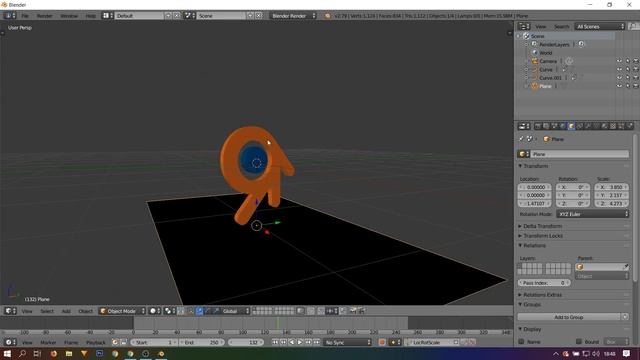Open the outliner editor type icon

[x=524, y=27]
